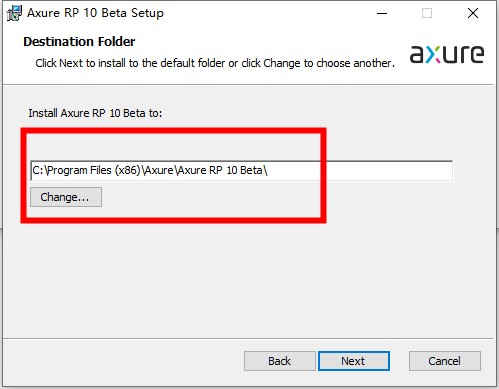Click the 'Axure RP 10 Beta Setup' title text
Screen dimensions: 499x389
(x=95, y=13)
